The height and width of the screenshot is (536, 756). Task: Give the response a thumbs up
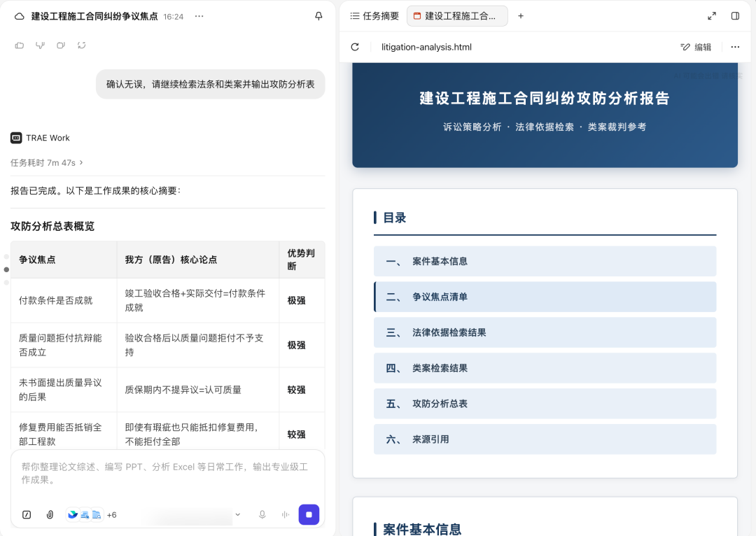(20, 45)
